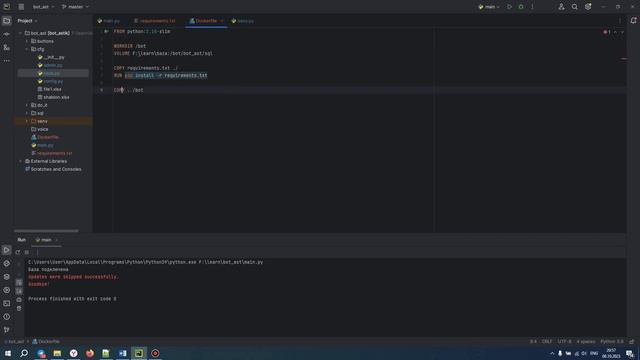Collapse the bot_ast root folder
This screenshot has width=640, height=360.
tap(20, 33)
